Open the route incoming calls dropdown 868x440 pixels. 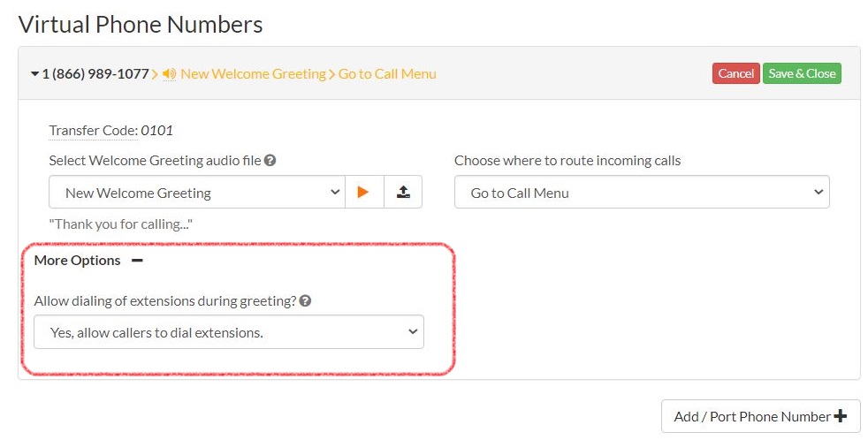tap(642, 192)
